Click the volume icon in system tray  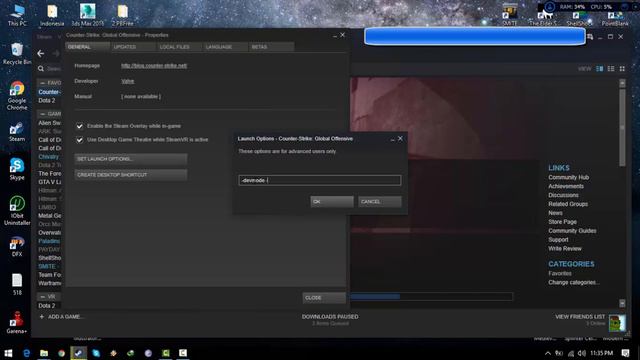pyautogui.click(x=582, y=353)
